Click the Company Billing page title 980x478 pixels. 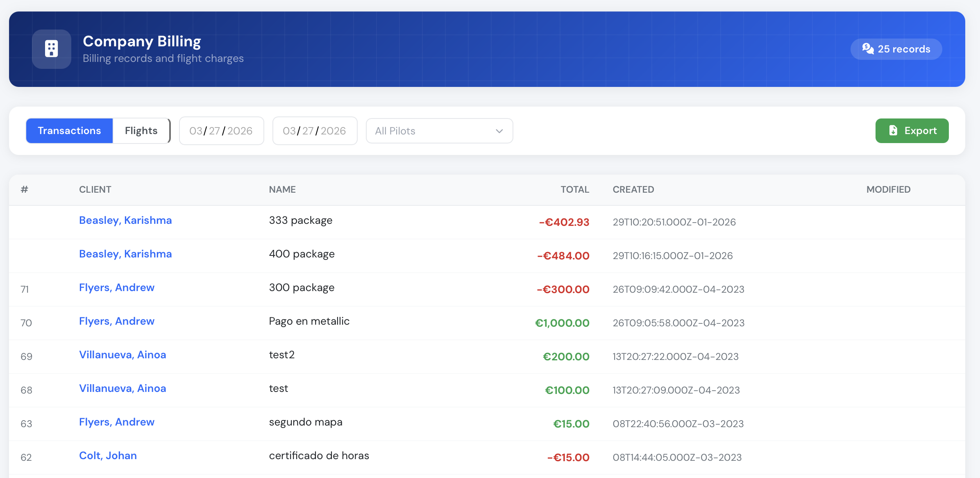tap(142, 41)
